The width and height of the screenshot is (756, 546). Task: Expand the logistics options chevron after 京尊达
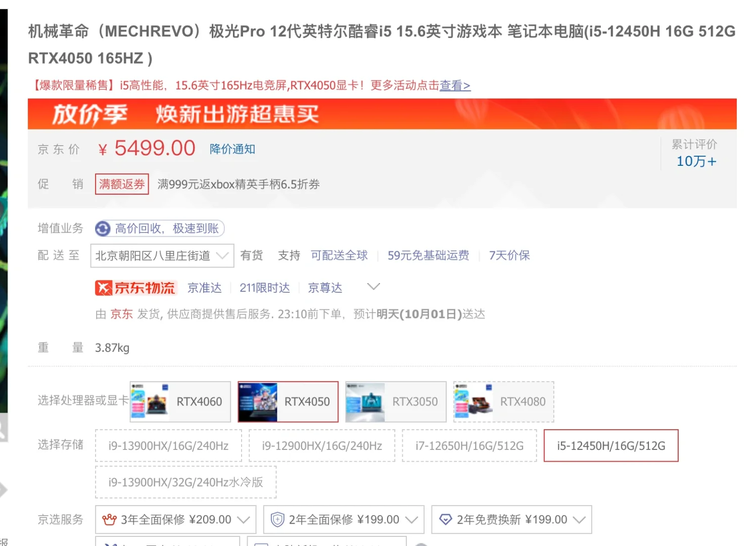[x=373, y=287]
